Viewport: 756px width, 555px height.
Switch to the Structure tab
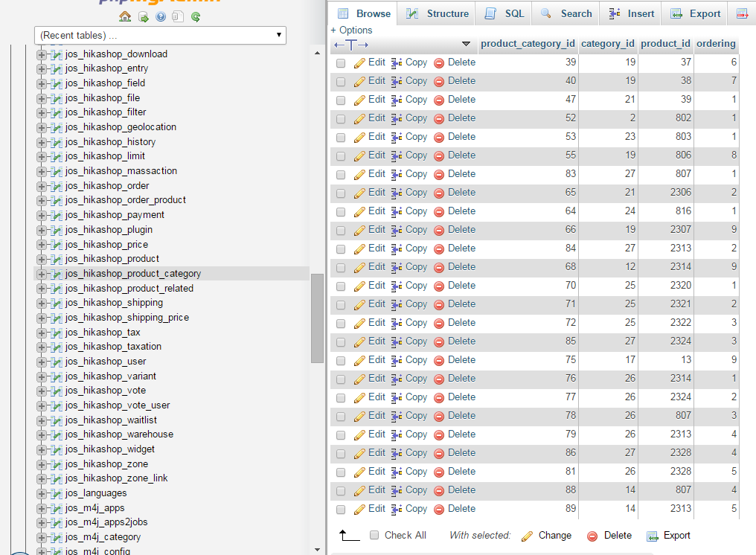click(x=439, y=13)
